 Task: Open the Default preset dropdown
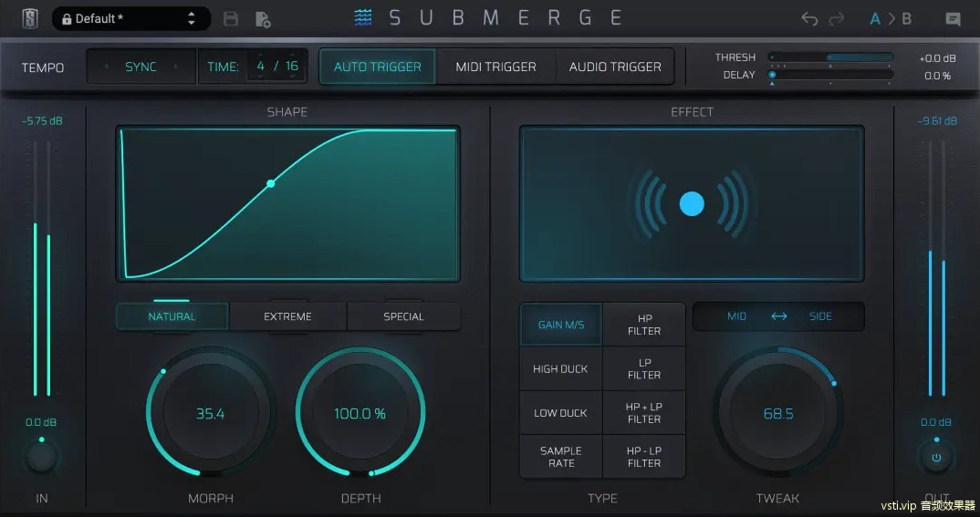click(131, 19)
